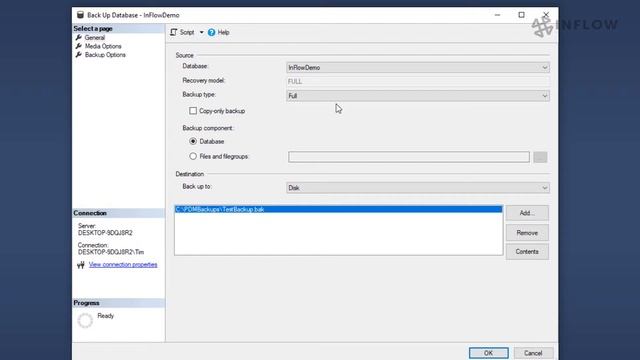
Task: Select the Media Options page
Action: pyautogui.click(x=103, y=46)
